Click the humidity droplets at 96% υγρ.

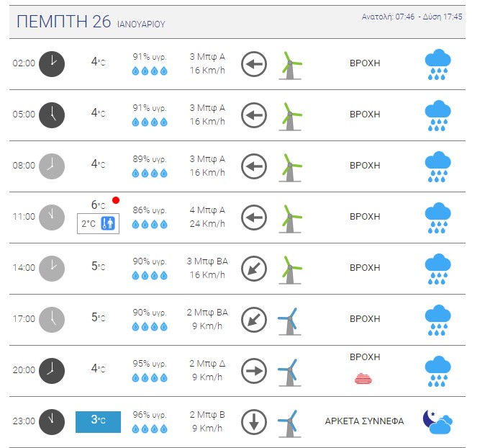[150, 429]
